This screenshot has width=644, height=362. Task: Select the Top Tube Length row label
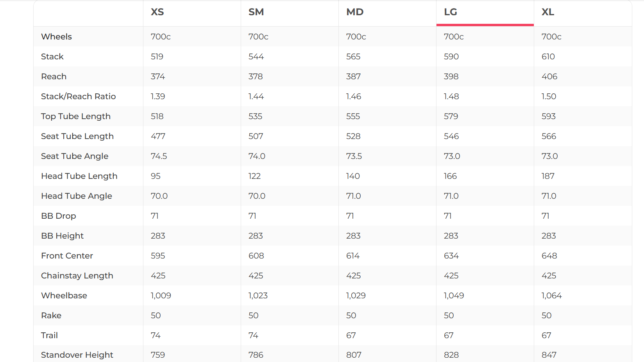click(x=76, y=116)
